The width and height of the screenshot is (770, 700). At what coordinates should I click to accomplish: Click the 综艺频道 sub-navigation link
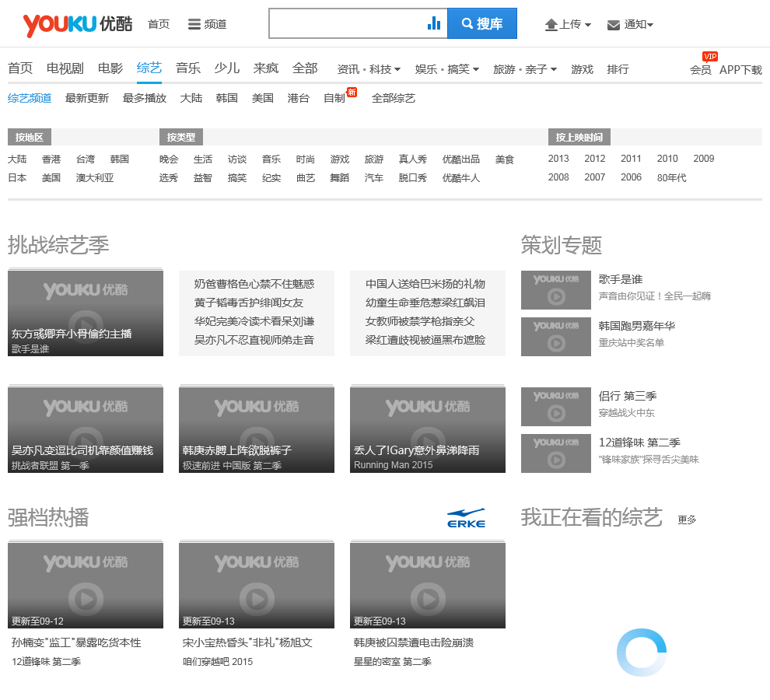[x=30, y=98]
